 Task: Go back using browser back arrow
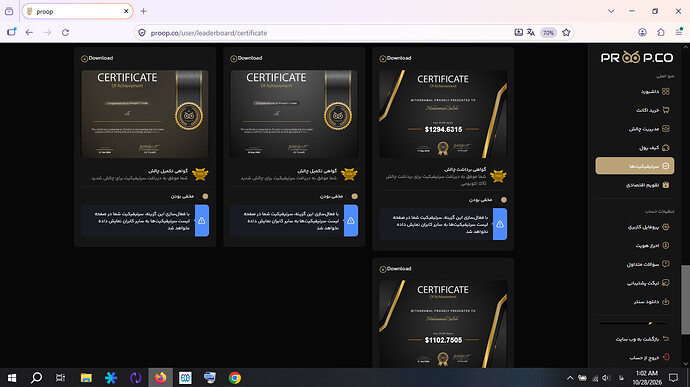click(29, 33)
